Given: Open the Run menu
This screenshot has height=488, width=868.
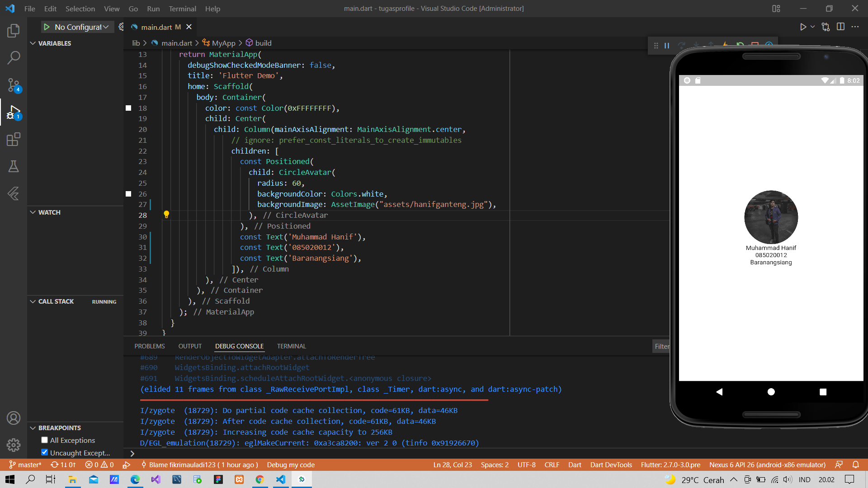Looking at the screenshot, I should tap(153, 9).
